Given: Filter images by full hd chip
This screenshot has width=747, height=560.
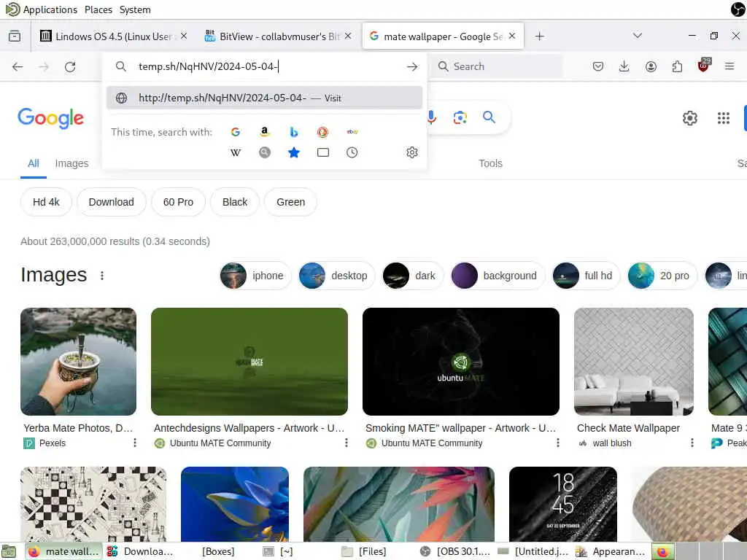Looking at the screenshot, I should pos(586,276).
